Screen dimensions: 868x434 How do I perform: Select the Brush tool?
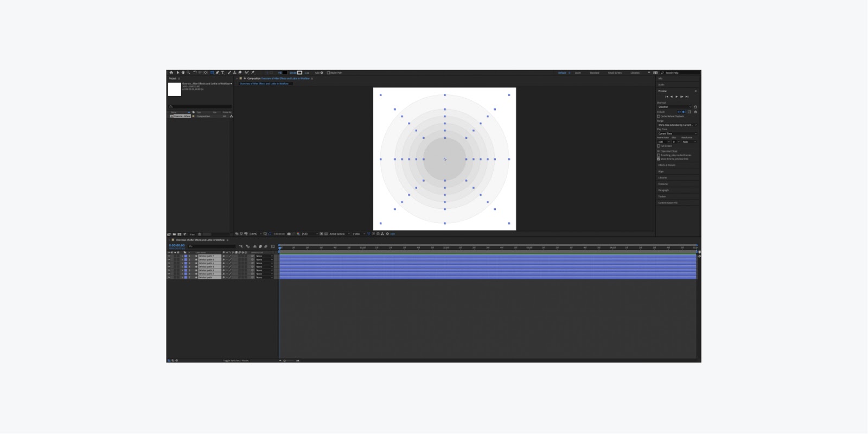(229, 73)
